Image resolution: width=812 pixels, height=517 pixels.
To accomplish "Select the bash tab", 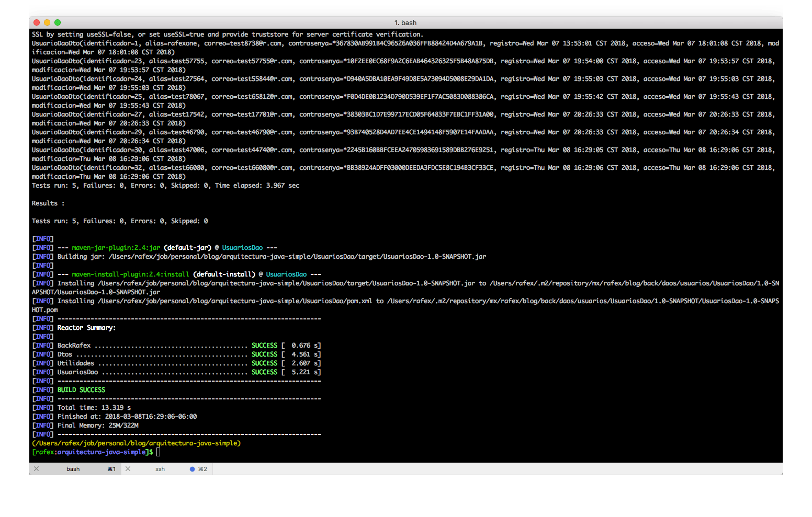I will pos(73,469).
